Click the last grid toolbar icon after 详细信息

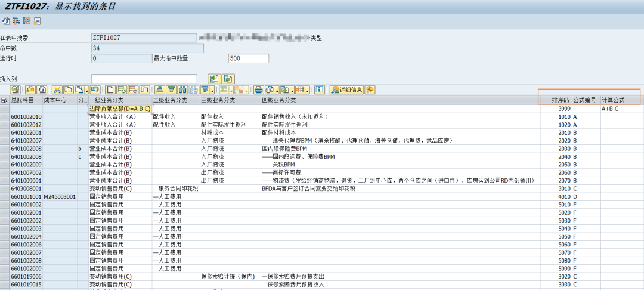coord(370,90)
